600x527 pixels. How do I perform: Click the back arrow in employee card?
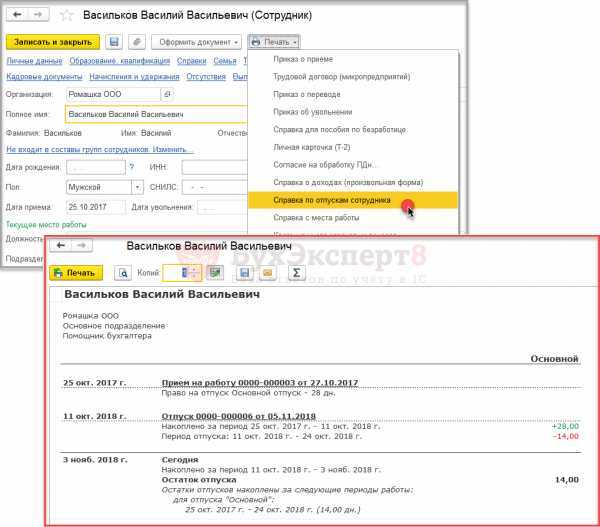pyautogui.click(x=17, y=15)
